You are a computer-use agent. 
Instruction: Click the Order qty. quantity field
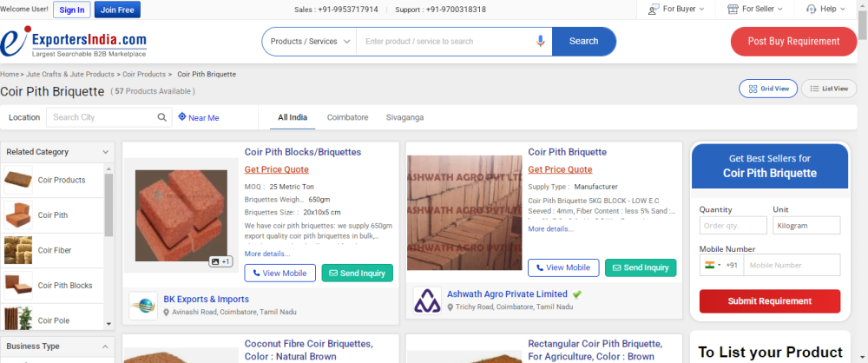point(733,226)
